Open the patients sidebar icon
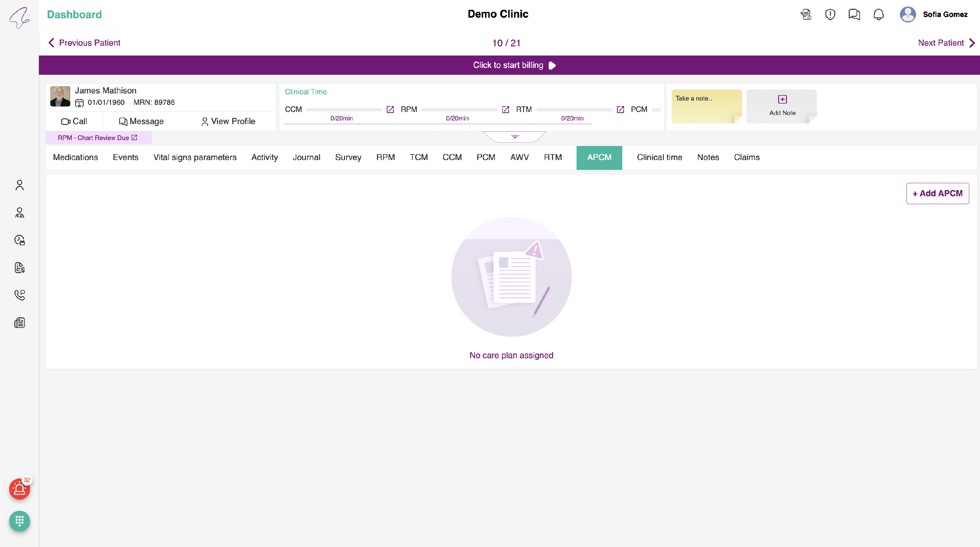The image size is (980, 547). point(19,185)
